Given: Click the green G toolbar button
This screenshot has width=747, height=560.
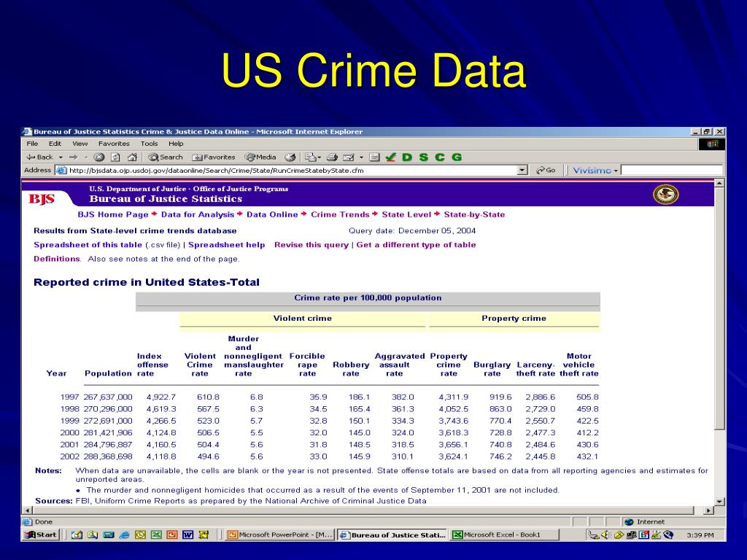Looking at the screenshot, I should (457, 157).
